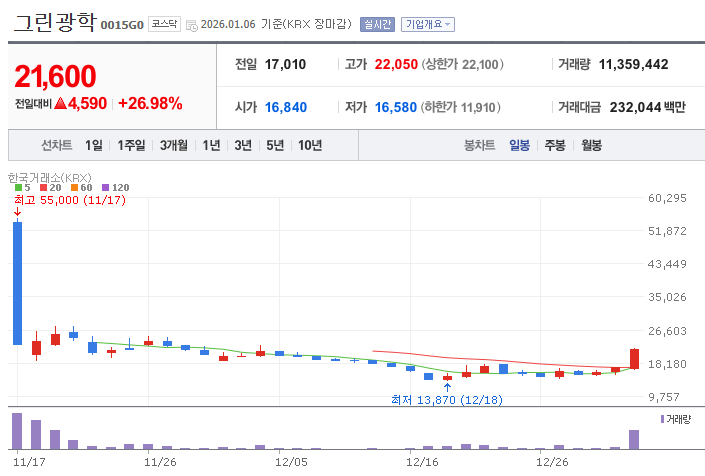Click the large blue 11/17 candlestick
The width and height of the screenshot is (705, 476).
pos(18,283)
